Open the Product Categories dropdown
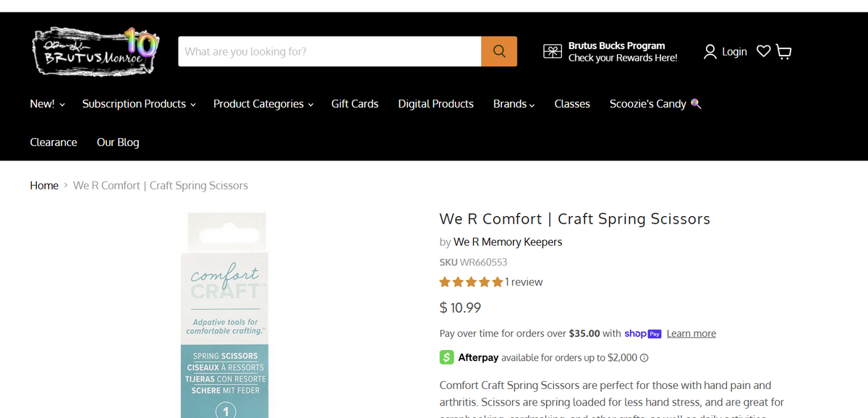The height and width of the screenshot is (418, 868). [x=263, y=104]
